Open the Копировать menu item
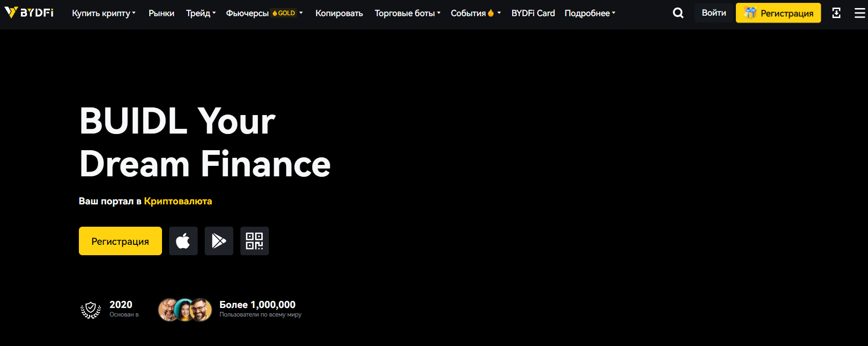Viewport: 868px width, 346px height. coord(339,13)
